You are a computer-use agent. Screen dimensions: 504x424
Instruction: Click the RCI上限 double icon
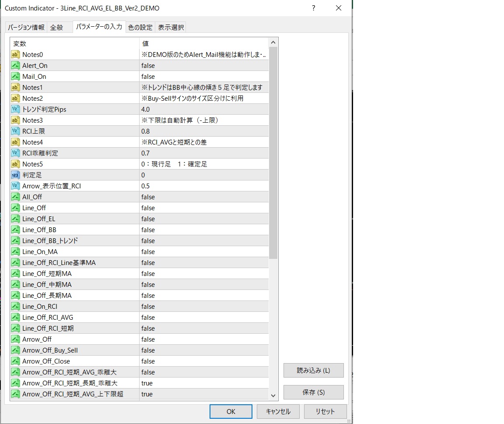[15, 131]
